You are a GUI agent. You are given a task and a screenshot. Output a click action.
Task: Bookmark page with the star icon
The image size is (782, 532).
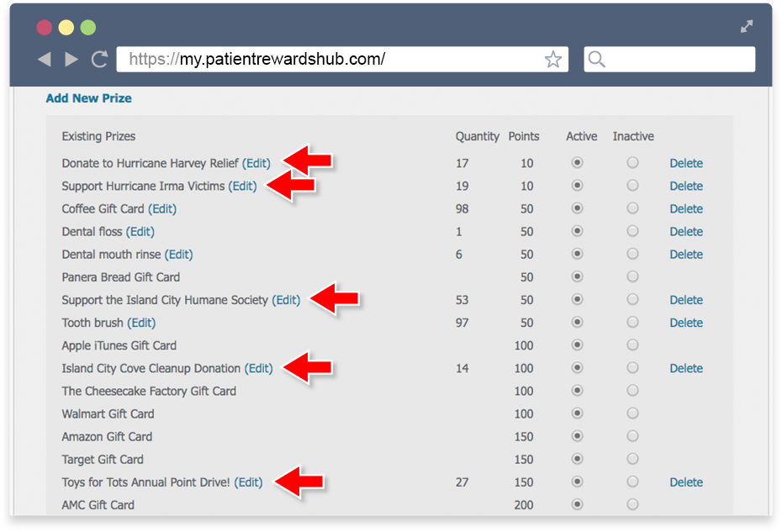[x=552, y=60]
